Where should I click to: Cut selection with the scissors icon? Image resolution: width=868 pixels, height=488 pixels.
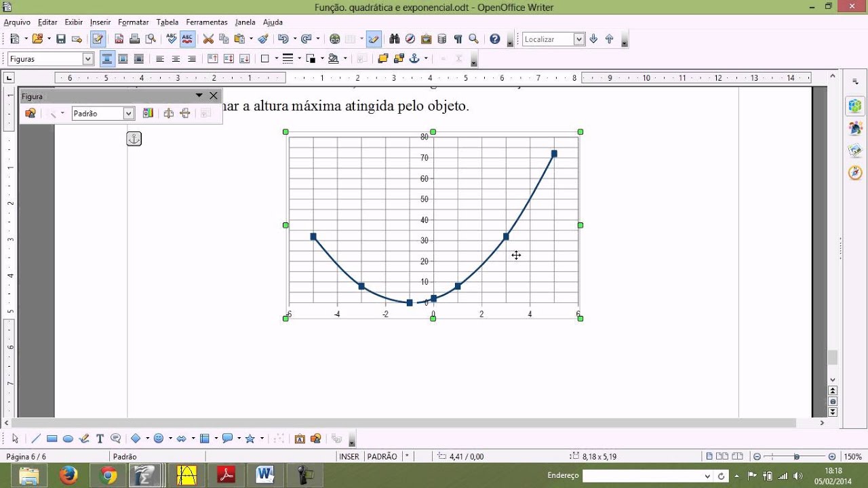(x=208, y=39)
